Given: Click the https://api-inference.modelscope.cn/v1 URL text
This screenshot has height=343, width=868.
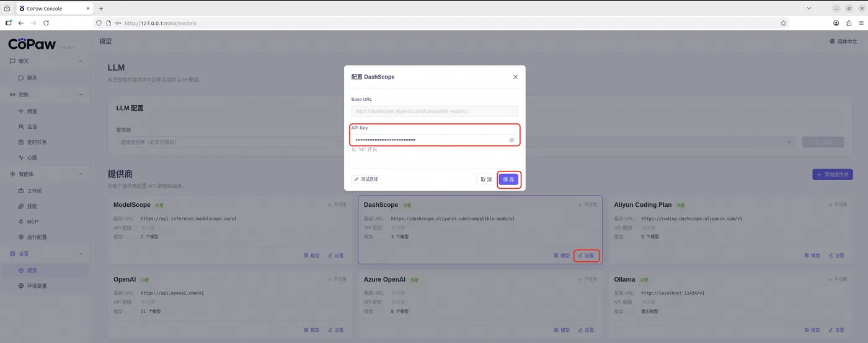Looking at the screenshot, I should coord(188,219).
